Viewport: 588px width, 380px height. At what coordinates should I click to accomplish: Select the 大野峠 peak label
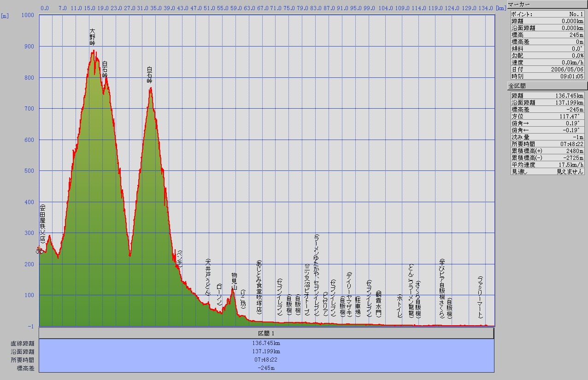tap(92, 37)
